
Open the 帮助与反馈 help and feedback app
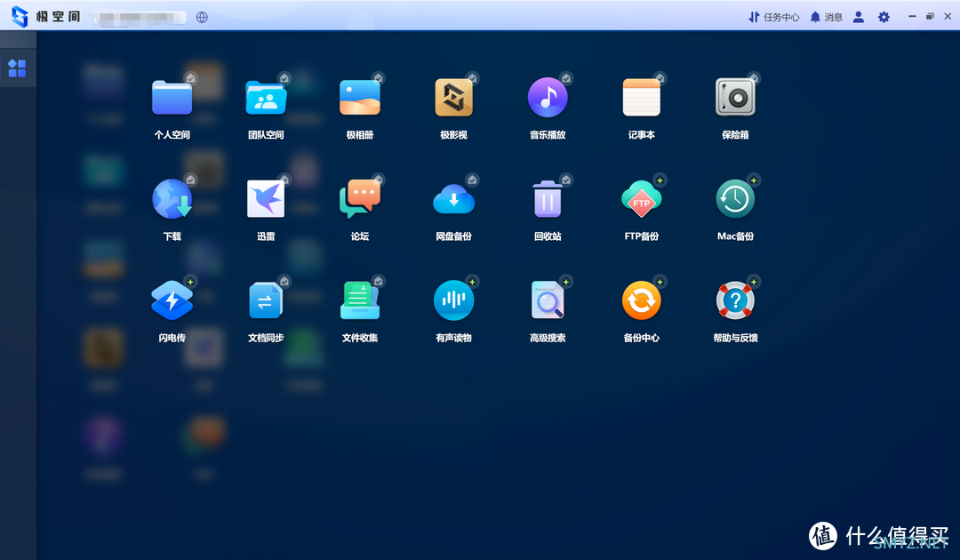pos(735,301)
